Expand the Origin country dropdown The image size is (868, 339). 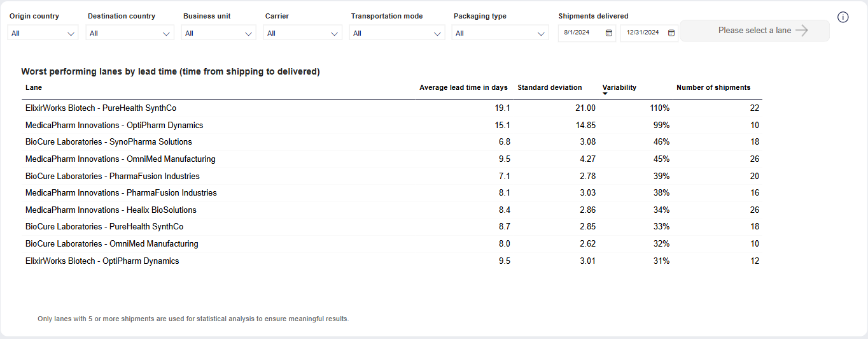[x=43, y=33]
